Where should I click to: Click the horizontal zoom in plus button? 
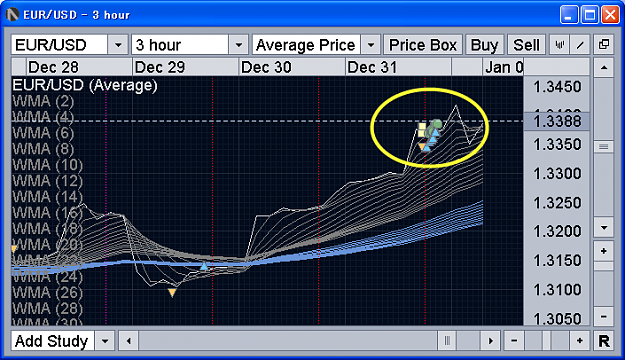(580, 341)
